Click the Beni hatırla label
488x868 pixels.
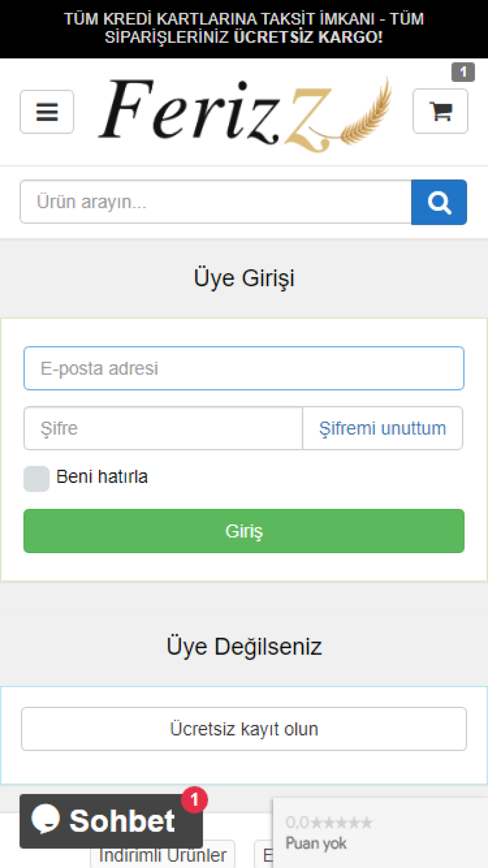tap(102, 476)
